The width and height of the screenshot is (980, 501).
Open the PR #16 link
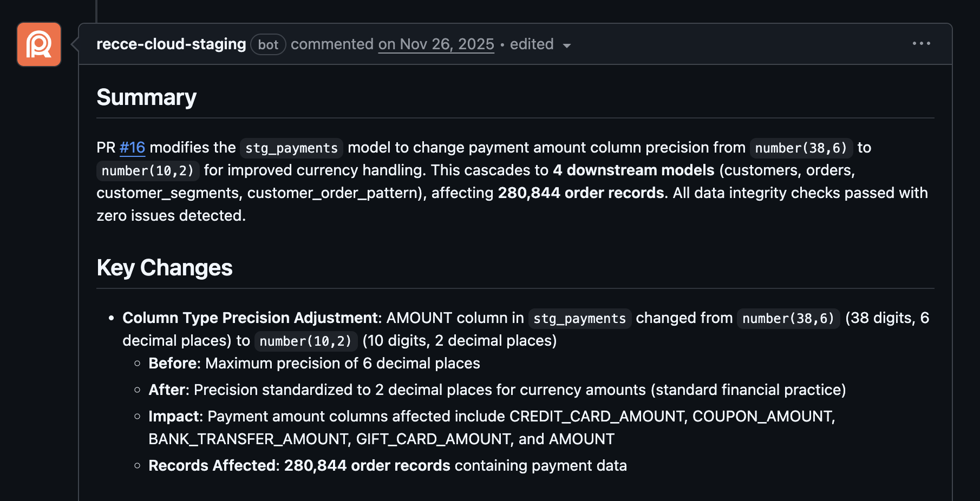pos(132,147)
